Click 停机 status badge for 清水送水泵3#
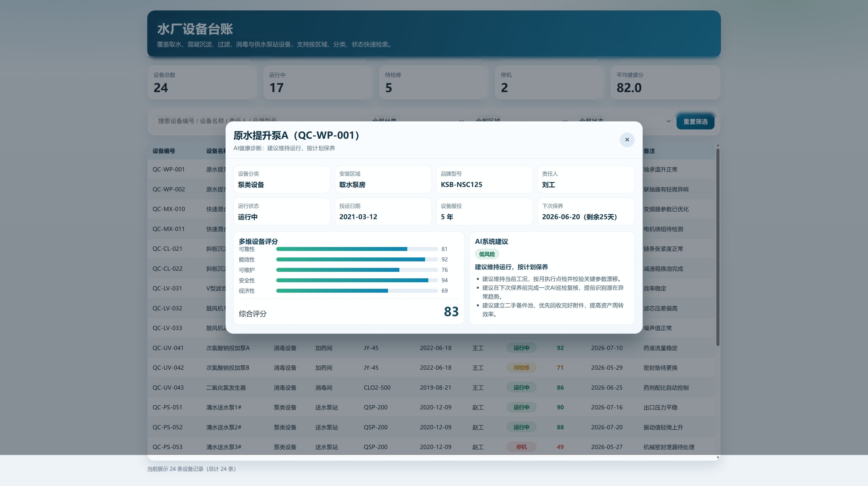 [521, 447]
